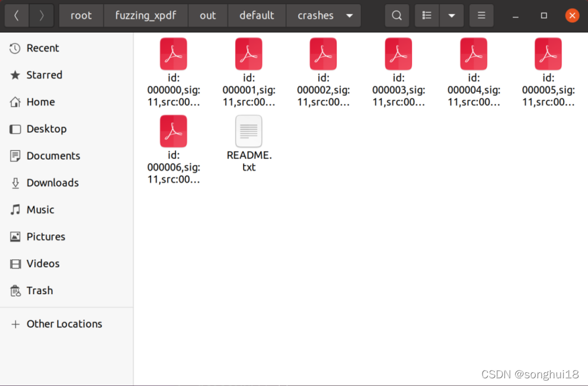The image size is (588, 386).
Task: Open Starred in sidebar
Action: click(x=67, y=75)
